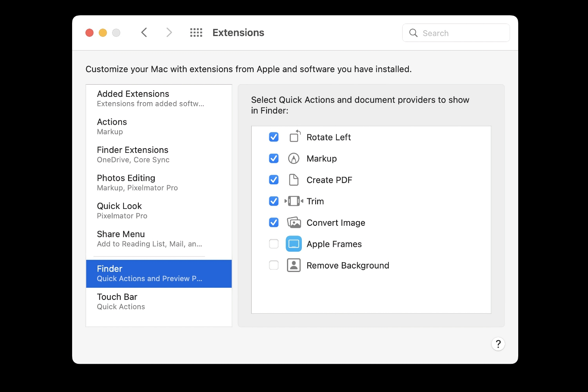The height and width of the screenshot is (392, 588).
Task: Close the Extensions window with red button
Action: click(89, 33)
